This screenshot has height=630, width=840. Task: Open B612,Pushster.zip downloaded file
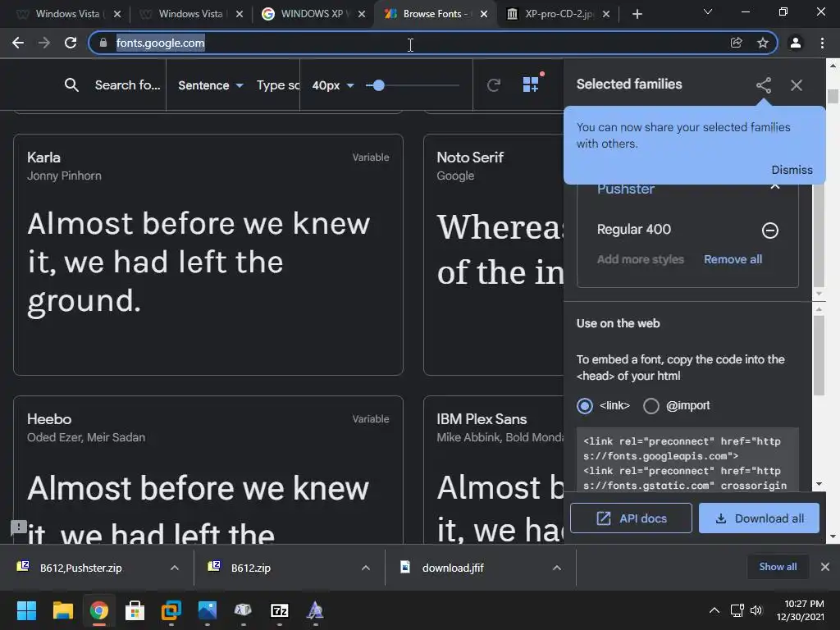point(80,568)
